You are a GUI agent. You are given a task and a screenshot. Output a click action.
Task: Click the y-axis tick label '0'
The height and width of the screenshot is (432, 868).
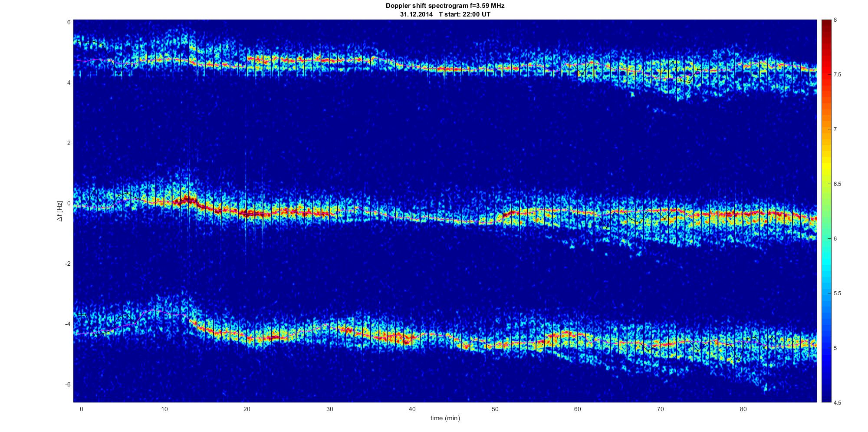69,203
